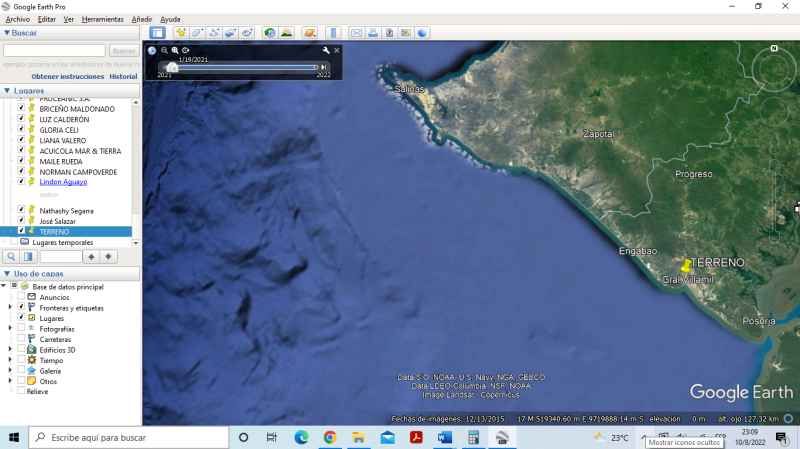Image resolution: width=800 pixels, height=449 pixels.
Task: Toggle the historical imagery clock icon
Action: pyautogui.click(x=270, y=33)
